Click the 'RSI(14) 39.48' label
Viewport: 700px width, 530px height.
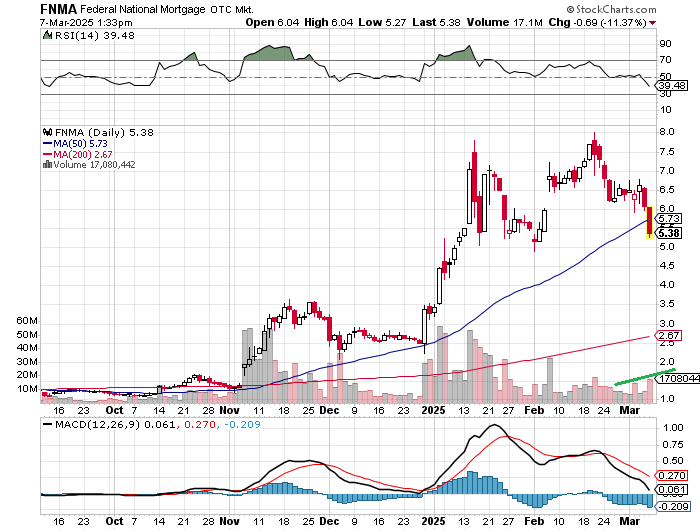coord(95,35)
